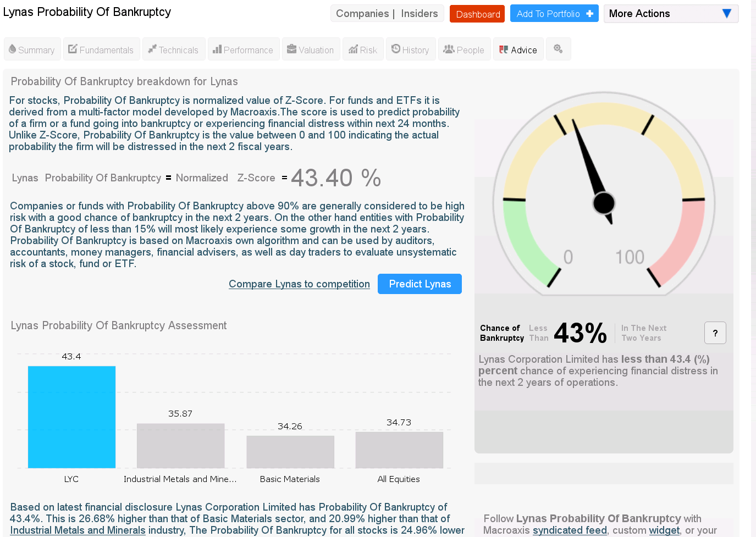This screenshot has width=756, height=537.
Task: Click the Lynas Probability Of Bankruptcy page title
Action: point(87,12)
